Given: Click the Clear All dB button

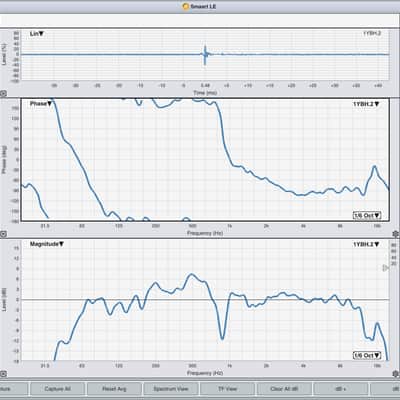Looking at the screenshot, I should [x=284, y=389].
